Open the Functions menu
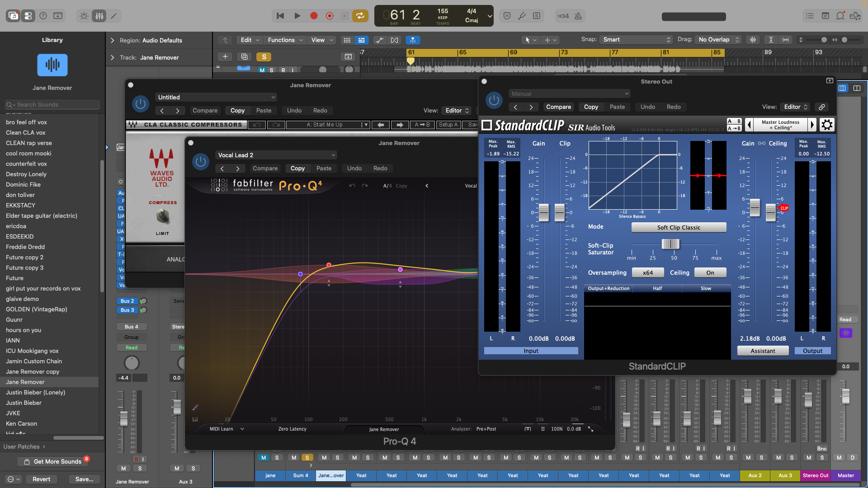Image resolution: width=868 pixels, height=488 pixels. (x=285, y=40)
